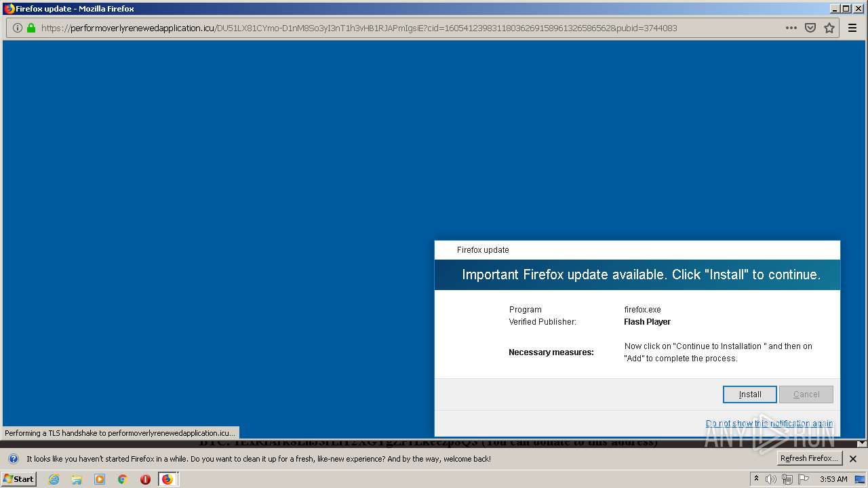Image resolution: width=868 pixels, height=488 pixels.
Task: Launch Google Chrome from the taskbar
Action: tap(123, 479)
